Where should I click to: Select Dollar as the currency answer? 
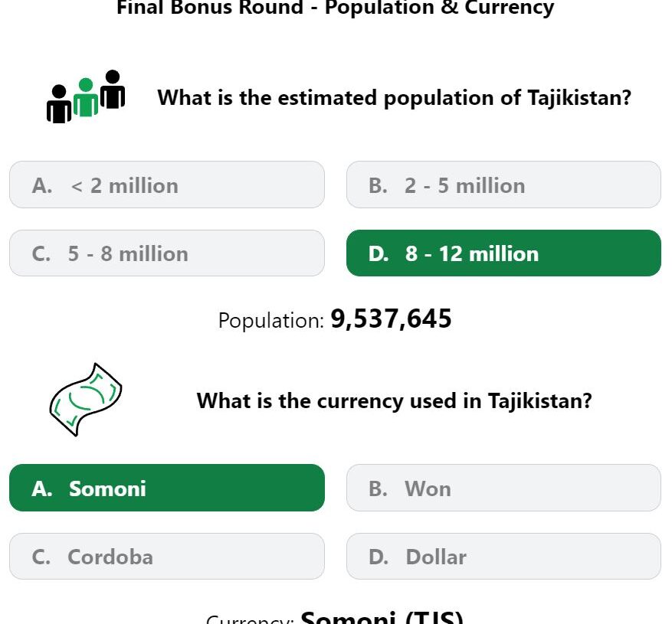click(x=503, y=557)
